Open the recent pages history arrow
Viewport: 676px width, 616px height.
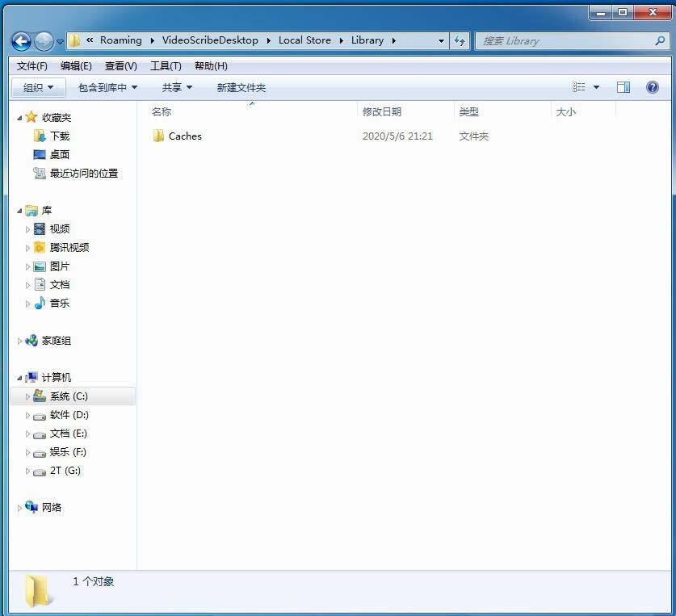tap(60, 42)
